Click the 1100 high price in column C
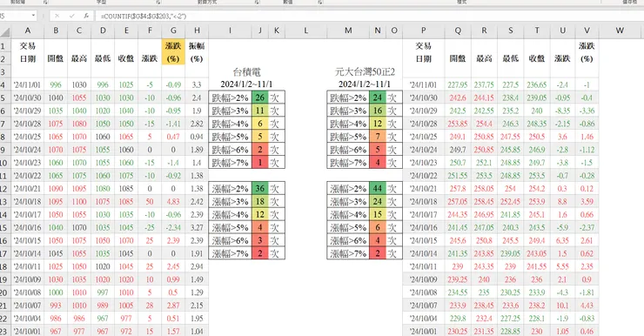The width and height of the screenshot is (644, 336). [x=79, y=202]
